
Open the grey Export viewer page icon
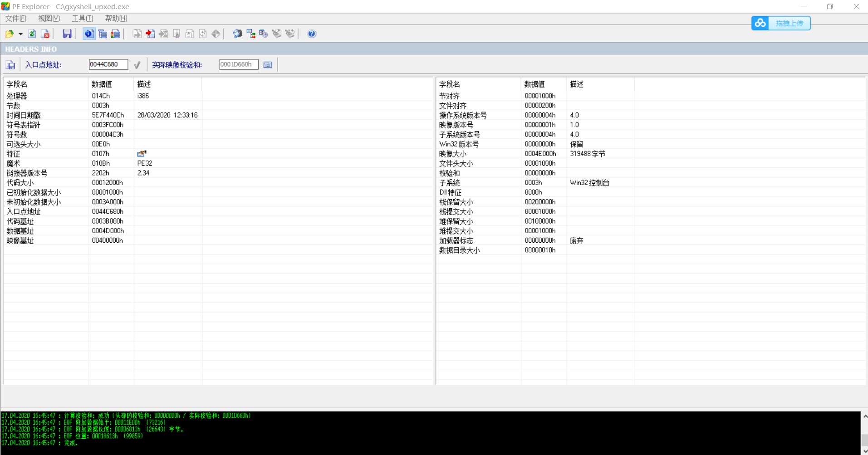pyautogui.click(x=137, y=34)
